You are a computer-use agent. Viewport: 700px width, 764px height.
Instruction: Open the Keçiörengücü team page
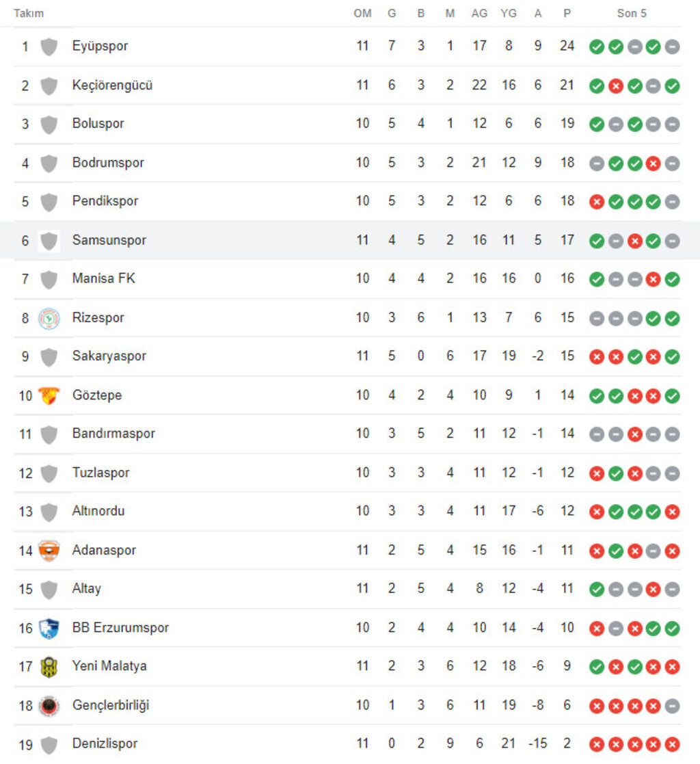tap(112, 85)
